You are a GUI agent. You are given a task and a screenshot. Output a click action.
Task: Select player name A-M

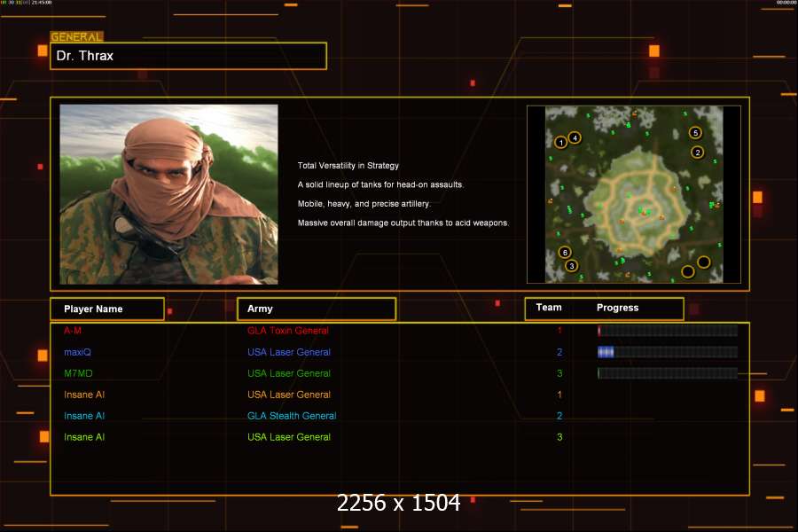click(73, 331)
